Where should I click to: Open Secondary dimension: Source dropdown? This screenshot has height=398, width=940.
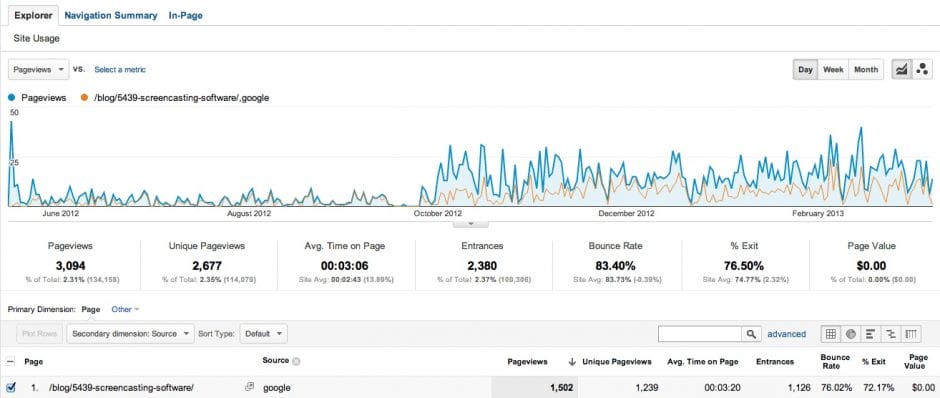(130, 334)
